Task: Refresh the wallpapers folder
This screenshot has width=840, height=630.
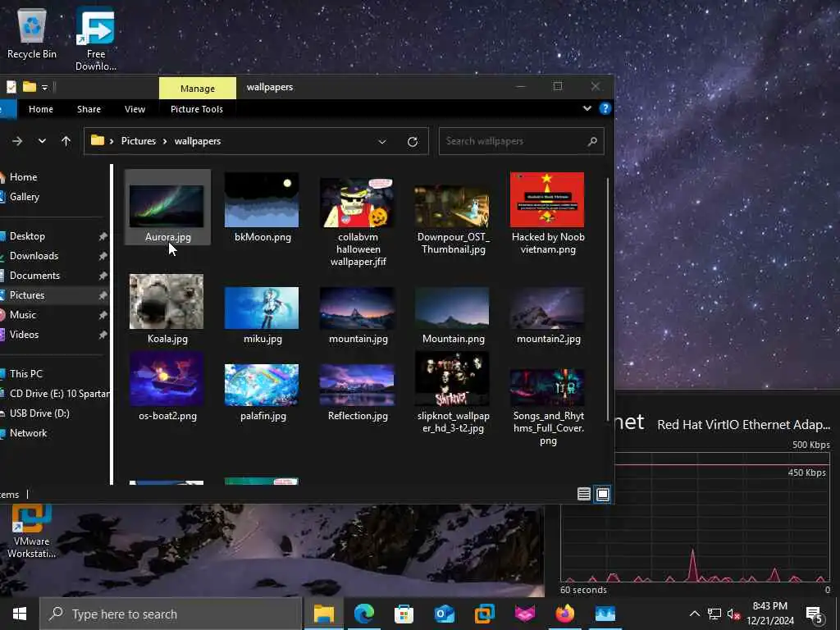Action: 413,141
